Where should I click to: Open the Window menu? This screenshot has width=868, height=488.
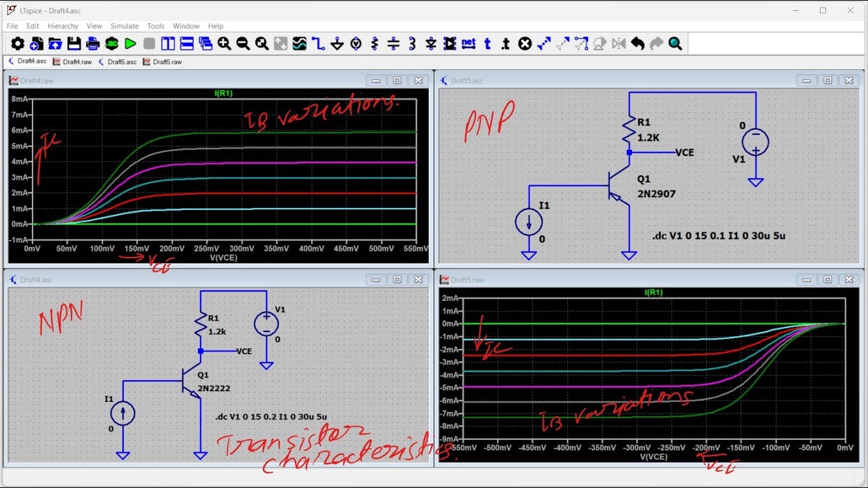[186, 26]
